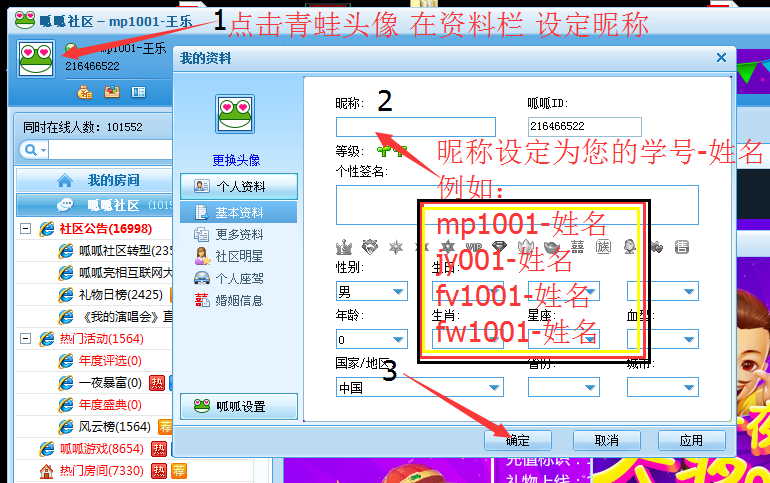This screenshot has height=483, width=770.
Task: Click the house icon beside 热门房间
Action: (x=46, y=471)
